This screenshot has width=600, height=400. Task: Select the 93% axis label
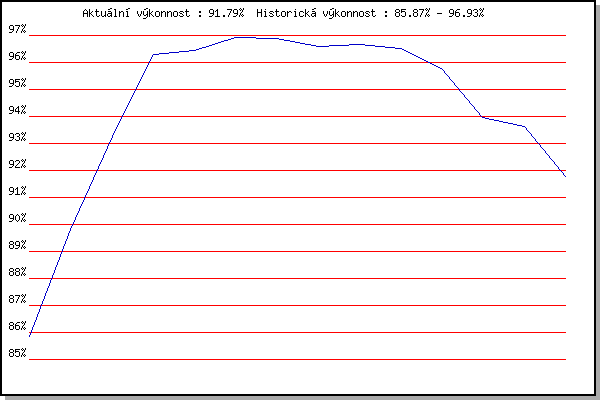point(17,137)
